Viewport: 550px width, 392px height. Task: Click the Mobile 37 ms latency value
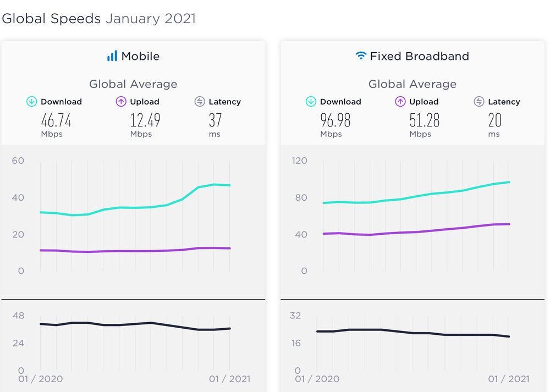(215, 120)
